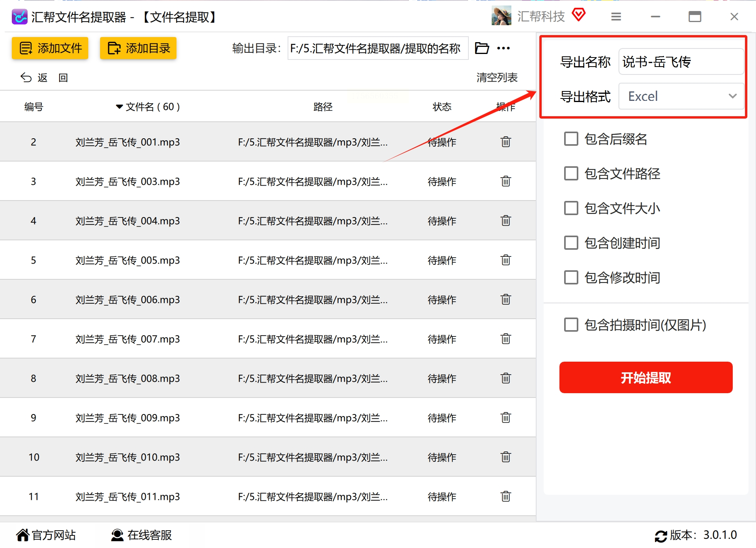Open the 官方网站 link
This screenshot has height=548, width=756.
pos(46,535)
